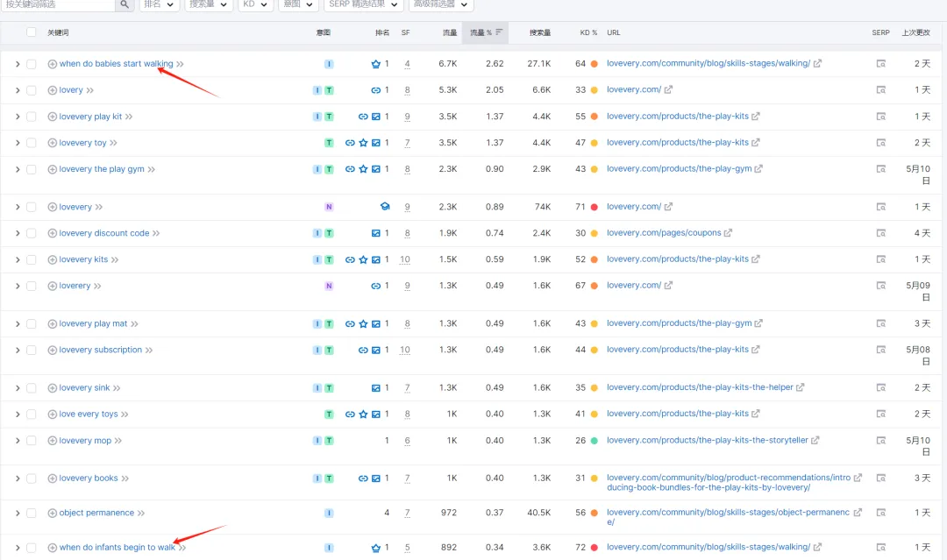Click add-keyword plus icon for 'lovevery play kit'
This screenshot has height=560, width=947.
point(53,117)
